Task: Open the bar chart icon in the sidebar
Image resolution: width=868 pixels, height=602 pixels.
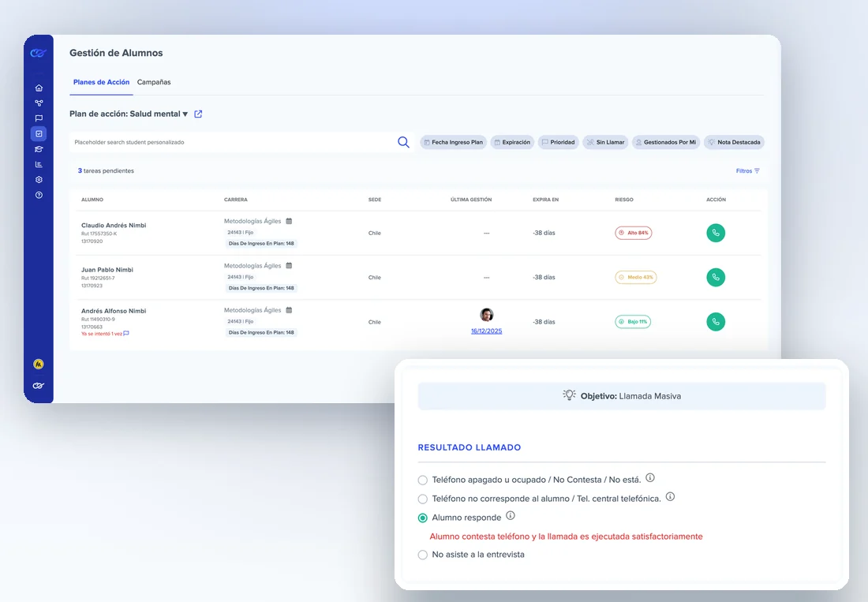Action: pos(39,164)
